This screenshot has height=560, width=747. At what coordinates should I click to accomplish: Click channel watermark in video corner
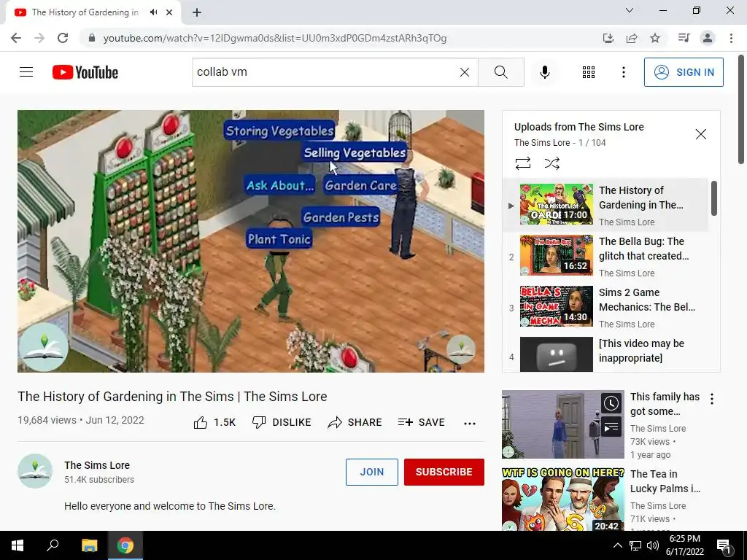[x=461, y=349]
